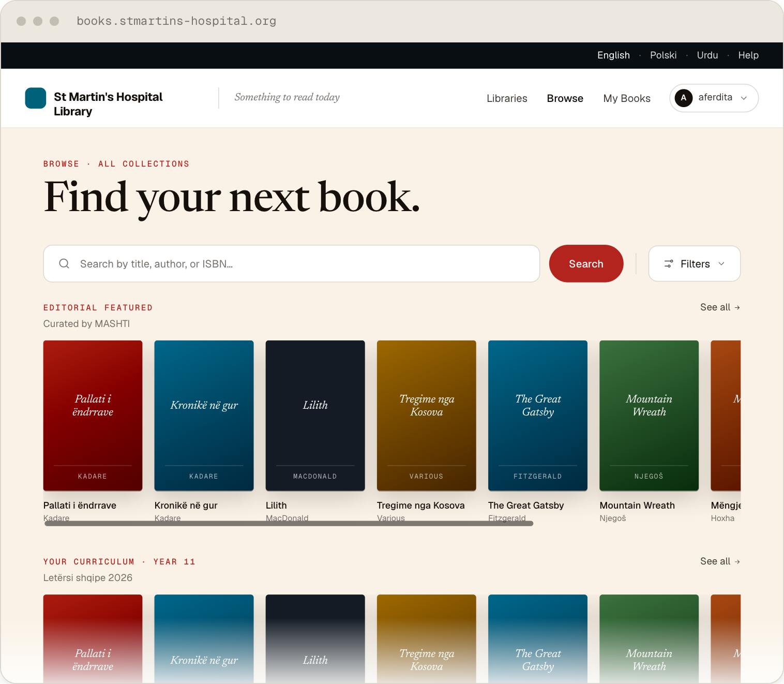Click 'Curated by MASHTI' subtitle

86,324
